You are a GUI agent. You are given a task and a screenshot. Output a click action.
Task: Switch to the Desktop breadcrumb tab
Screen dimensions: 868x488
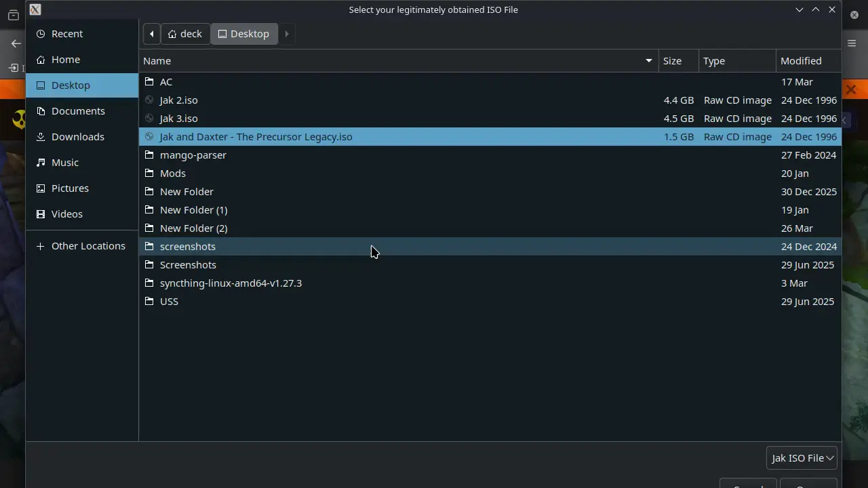[x=243, y=33]
